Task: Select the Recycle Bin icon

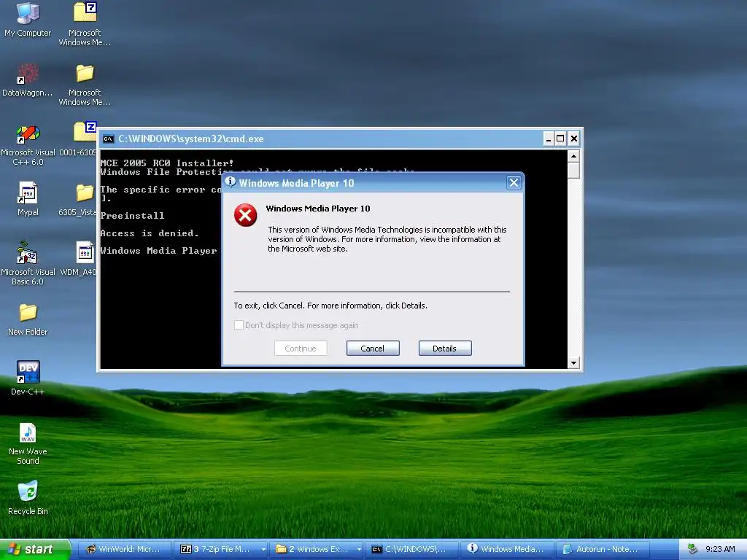Action: coord(28,497)
